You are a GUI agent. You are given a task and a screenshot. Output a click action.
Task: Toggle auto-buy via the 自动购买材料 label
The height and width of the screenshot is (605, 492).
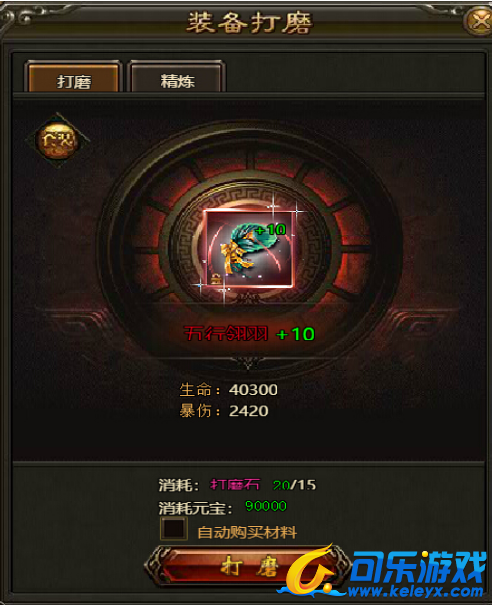pos(247,533)
